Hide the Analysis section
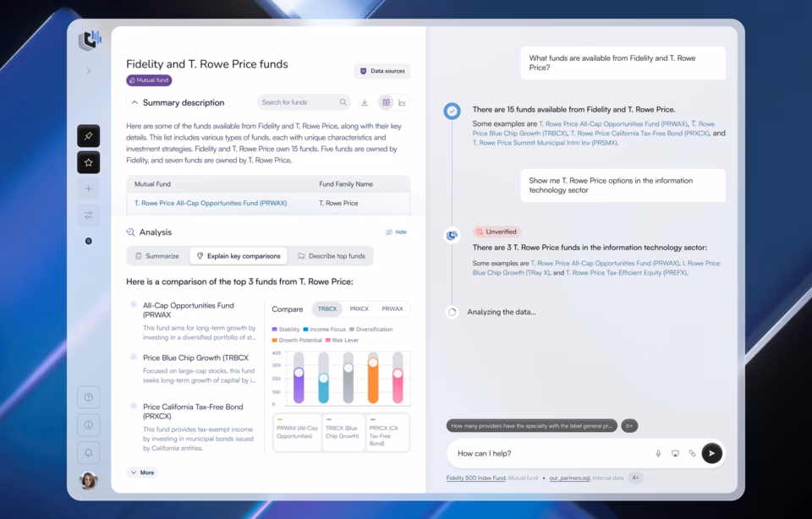Screen dimensions: 812x519 pyautogui.click(x=396, y=232)
